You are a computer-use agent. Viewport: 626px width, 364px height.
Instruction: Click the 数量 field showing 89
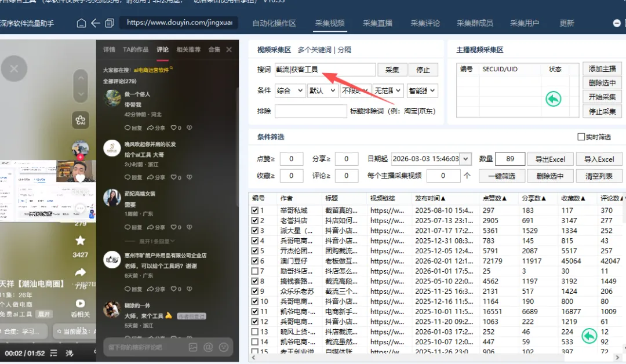(x=510, y=159)
